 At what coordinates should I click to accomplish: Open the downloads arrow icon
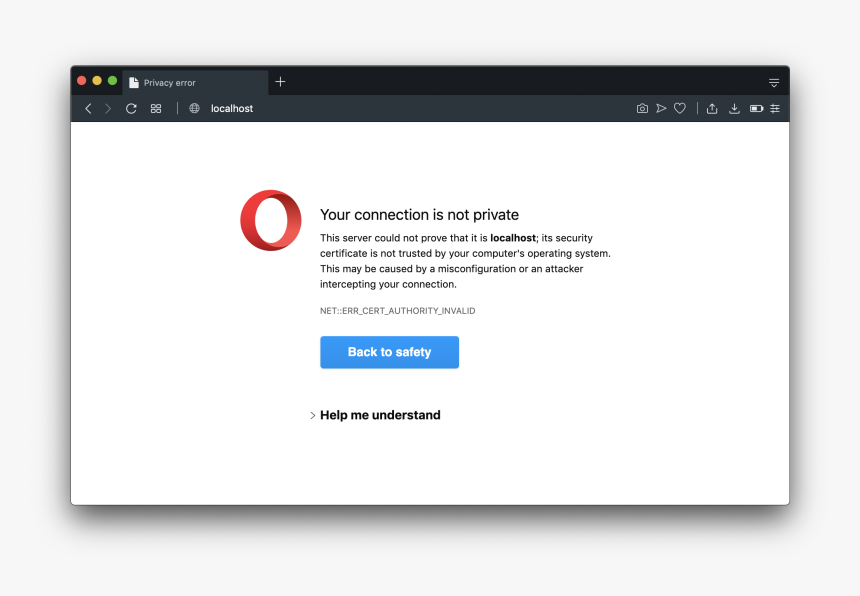tap(734, 108)
